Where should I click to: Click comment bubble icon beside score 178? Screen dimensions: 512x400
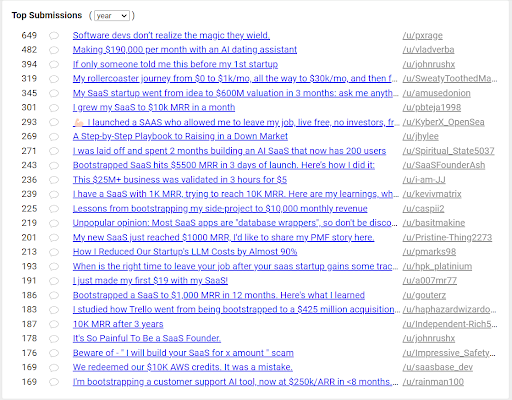coord(54,339)
